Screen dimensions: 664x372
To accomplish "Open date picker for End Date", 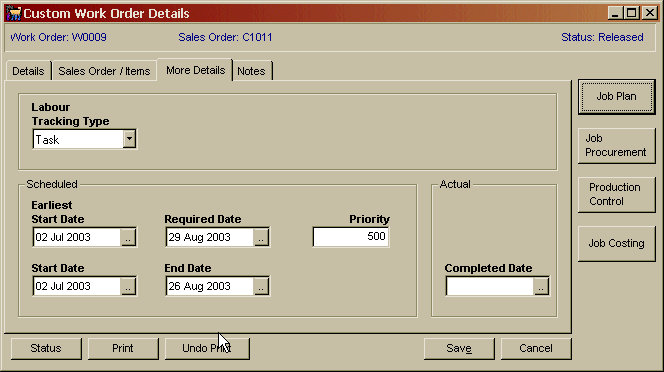I will 261,286.
